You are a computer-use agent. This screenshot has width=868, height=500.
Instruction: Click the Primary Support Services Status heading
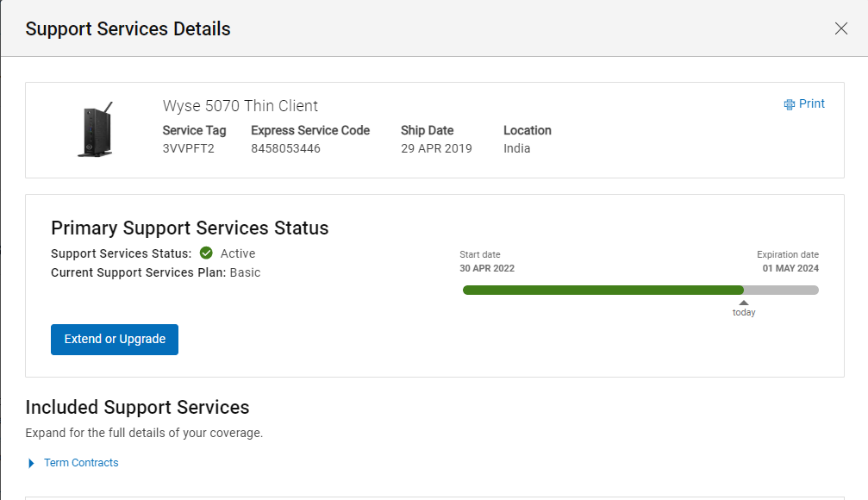190,228
